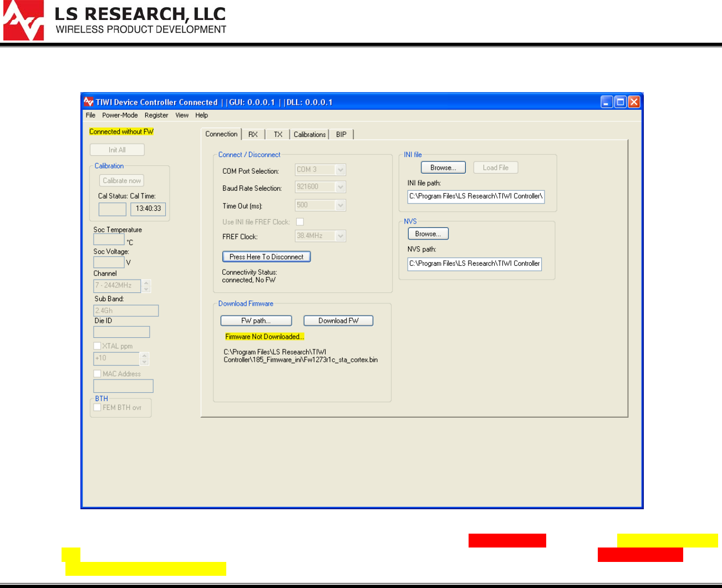The height and width of the screenshot is (588, 722).
Task: Click the XTAL ppm value field
Action: click(x=116, y=358)
